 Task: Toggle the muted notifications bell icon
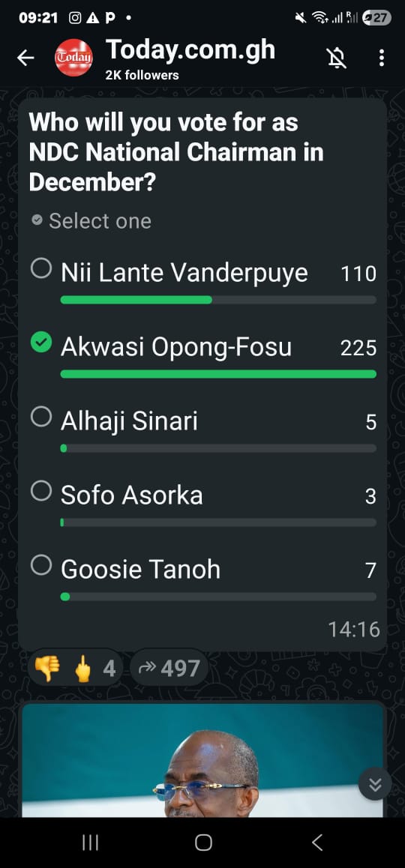[337, 58]
